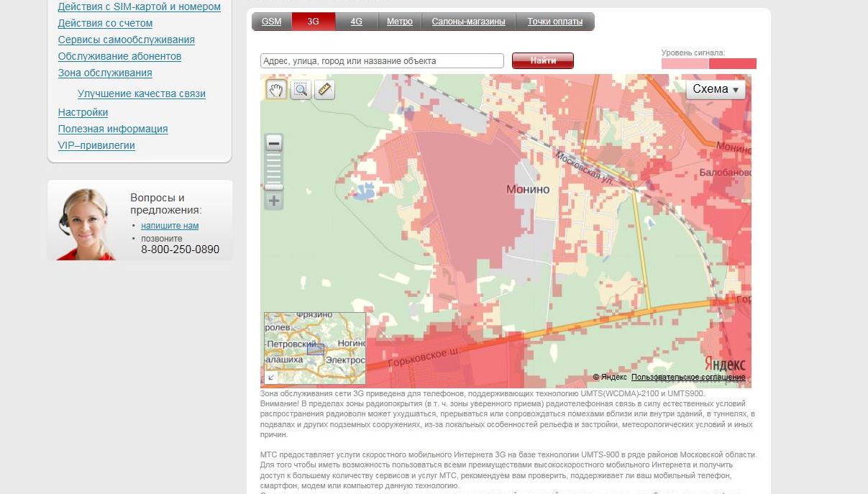Click the phone number 8-800-250-0890

(x=181, y=250)
